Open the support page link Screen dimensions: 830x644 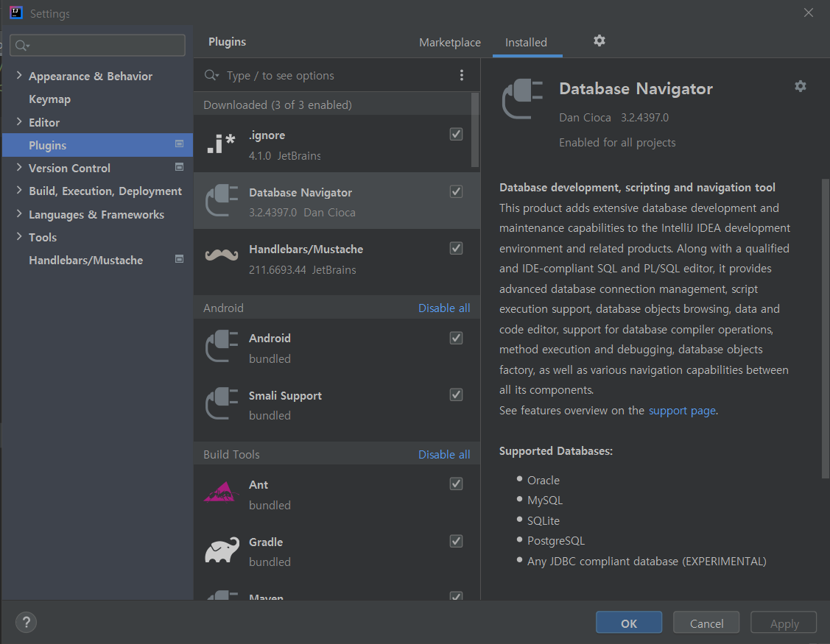682,410
